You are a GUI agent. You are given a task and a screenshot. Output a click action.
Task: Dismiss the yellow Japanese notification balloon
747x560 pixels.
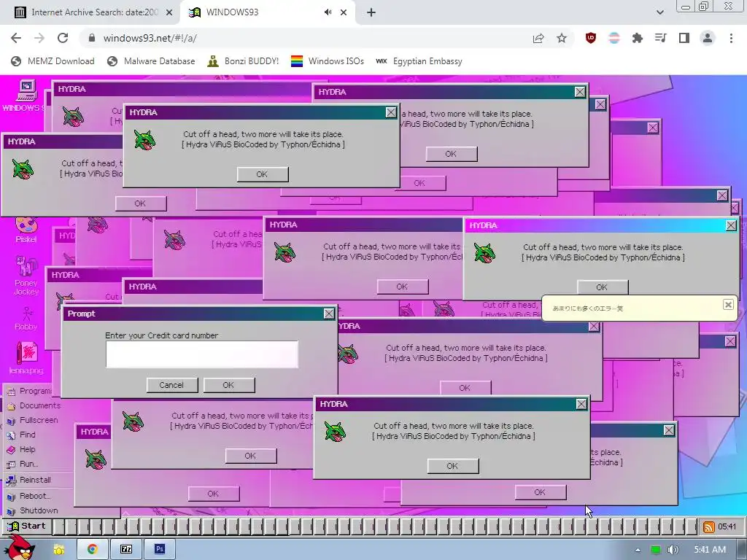point(728,304)
